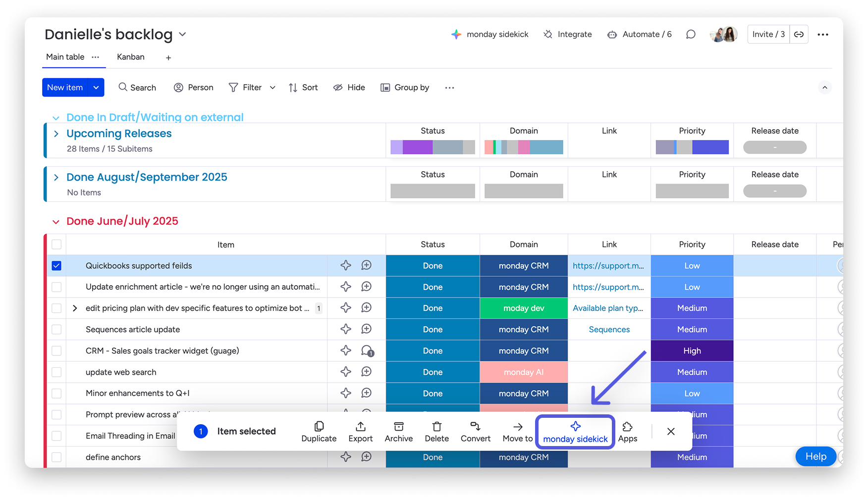This screenshot has height=500, width=868.
Task: Add update to Quickbooks supported feilds row
Action: click(x=366, y=265)
